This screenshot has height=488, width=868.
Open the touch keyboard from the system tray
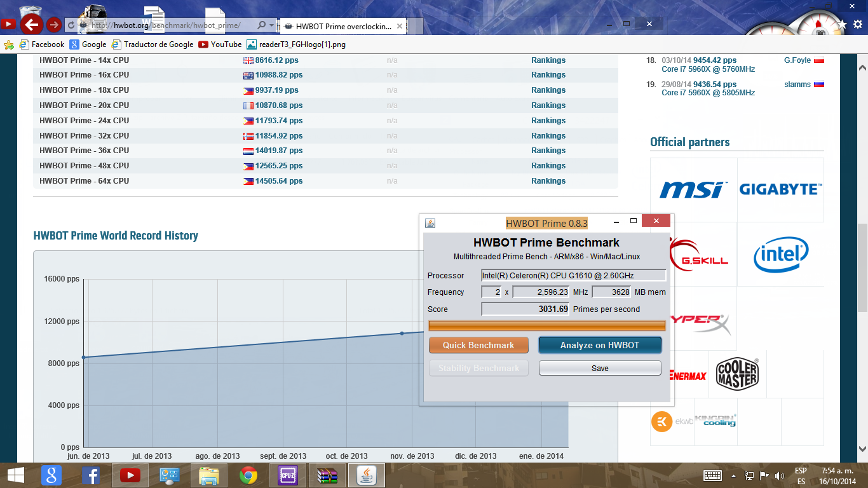tap(712, 475)
